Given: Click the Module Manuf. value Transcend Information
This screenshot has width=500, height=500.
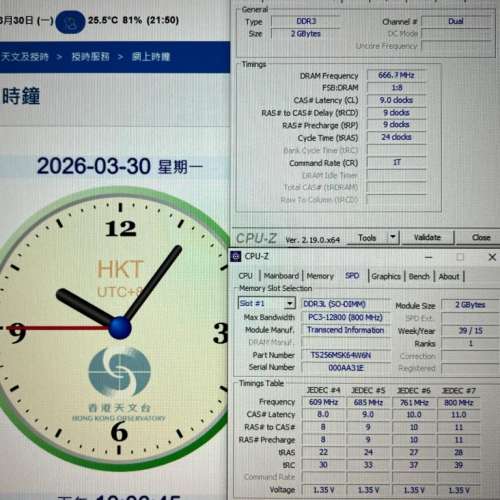Looking at the screenshot, I should (345, 330).
